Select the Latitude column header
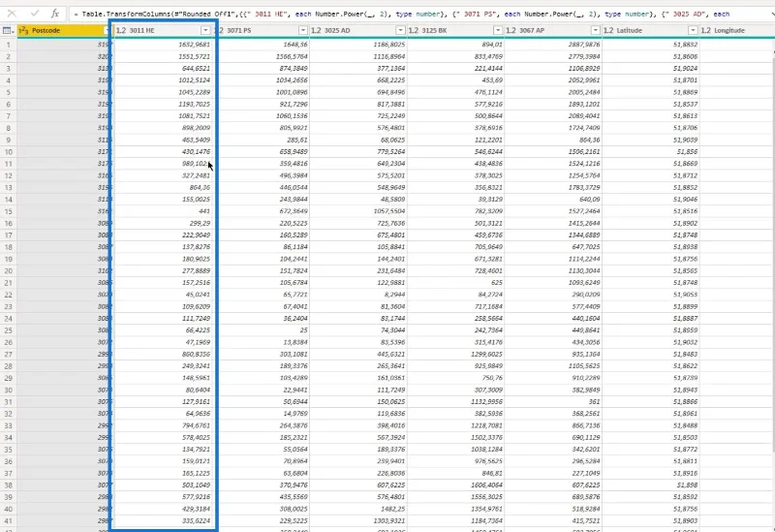775x532 pixels. [650, 31]
